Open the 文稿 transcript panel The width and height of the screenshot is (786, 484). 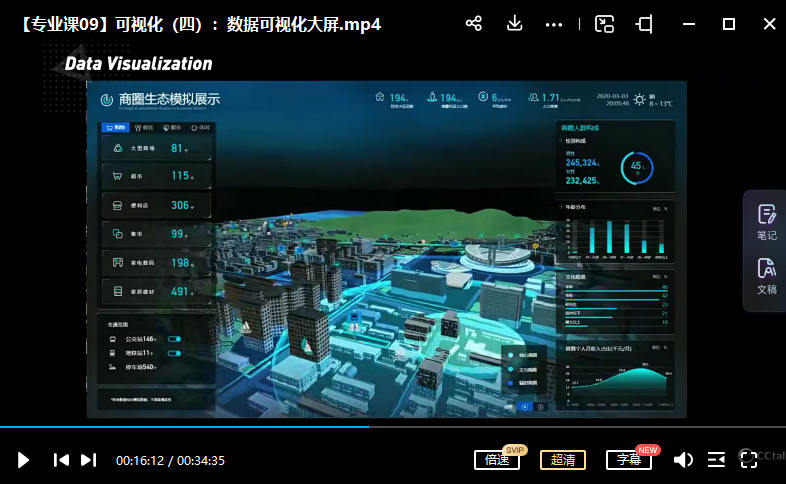pos(766,276)
